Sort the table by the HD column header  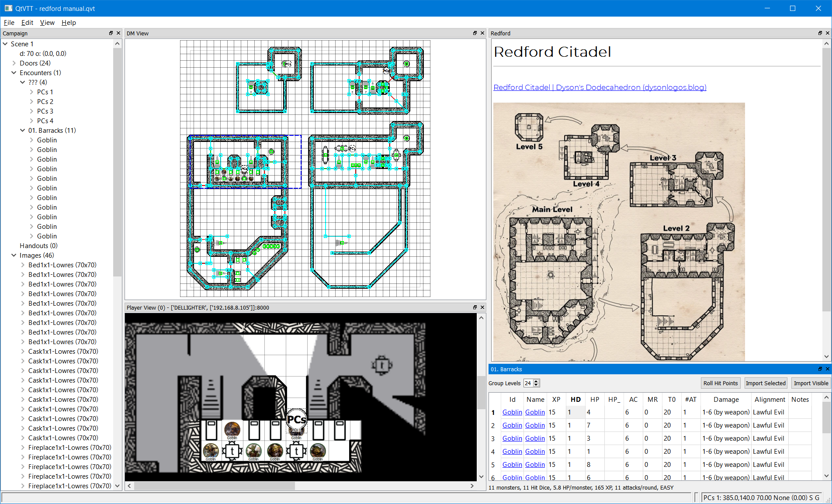click(x=575, y=399)
